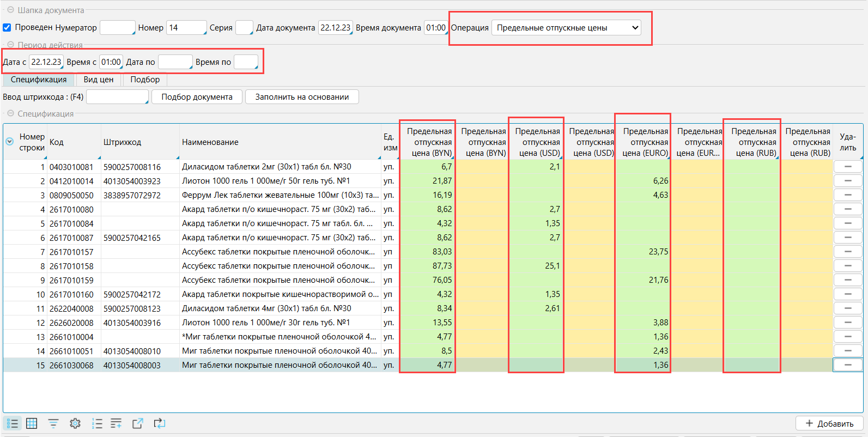The width and height of the screenshot is (868, 437).
Task: Remove row 15 with the minus button
Action: [847, 365]
